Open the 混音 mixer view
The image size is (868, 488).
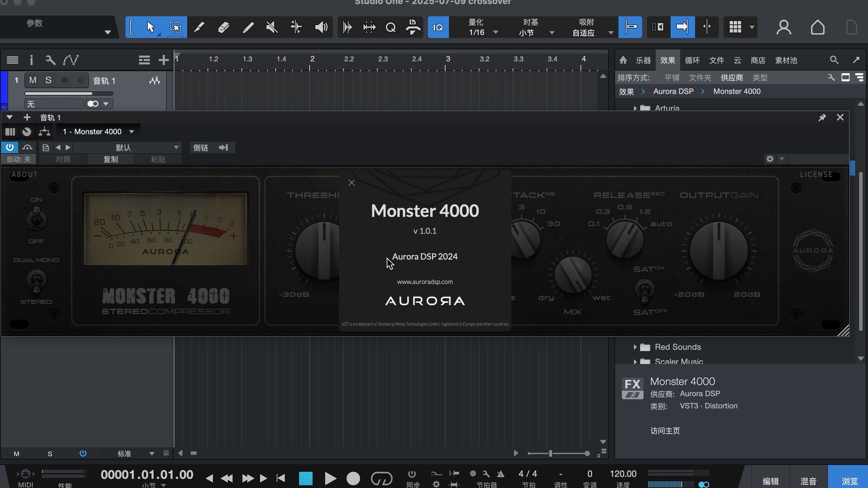[808, 481]
